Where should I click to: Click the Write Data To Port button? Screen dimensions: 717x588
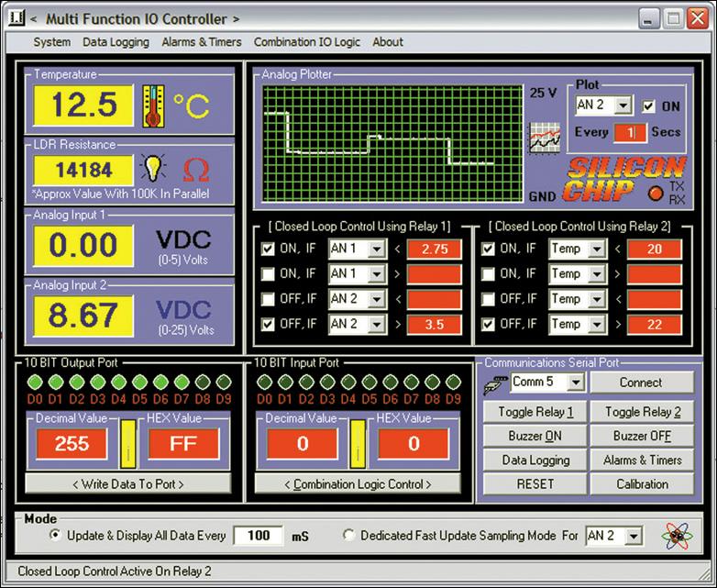pos(128,483)
